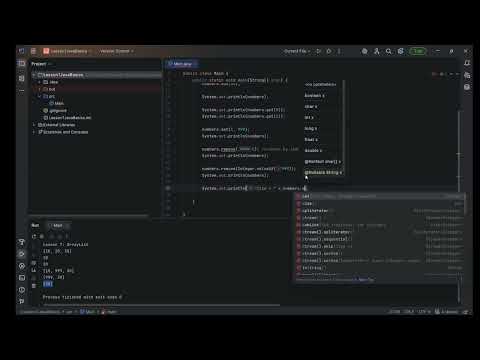
Task: Open the Build hammer tool window
Action: pyautogui.click(x=22, y=242)
